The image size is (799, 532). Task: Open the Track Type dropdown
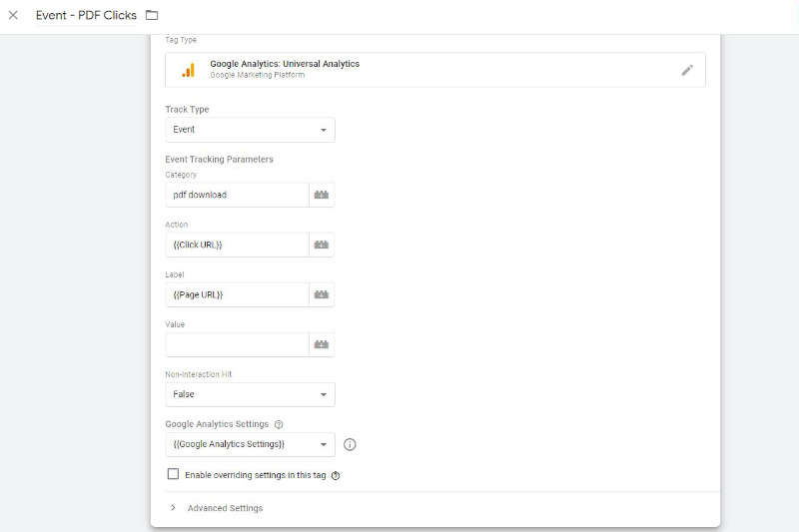pyautogui.click(x=251, y=130)
